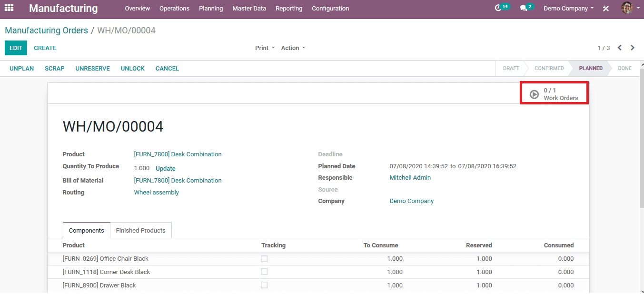Open the Product link Desk Combination
The height and width of the screenshot is (296, 644).
pos(178,154)
